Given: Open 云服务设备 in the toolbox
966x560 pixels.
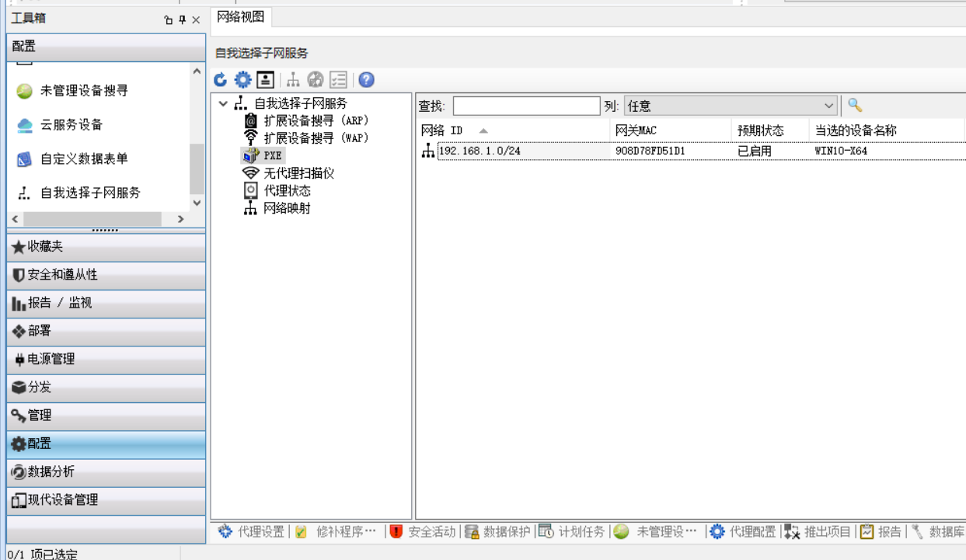Looking at the screenshot, I should pyautogui.click(x=71, y=125).
